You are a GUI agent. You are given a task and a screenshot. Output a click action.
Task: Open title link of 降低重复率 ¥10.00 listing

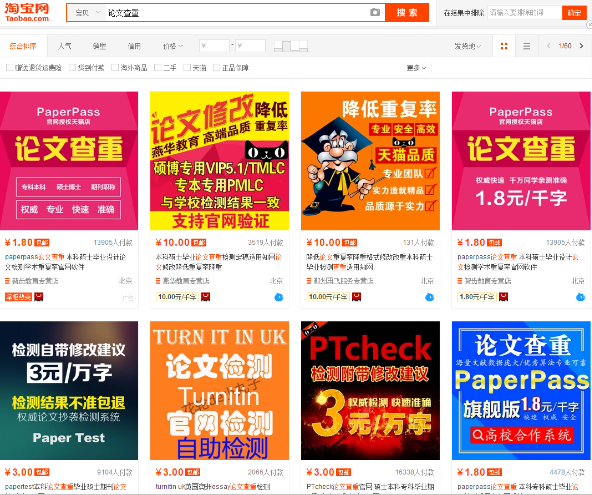pyautogui.click(x=370, y=262)
